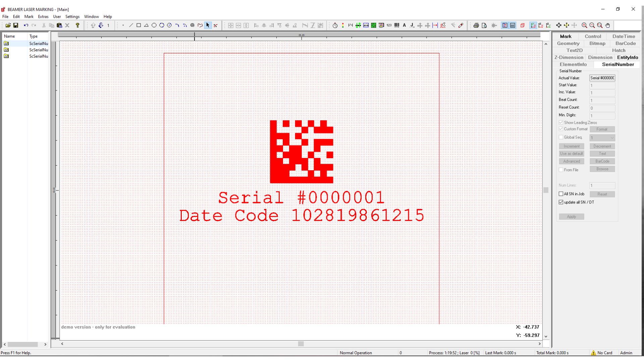Click the Start Value input field
Image resolution: width=644 pixels, height=362 pixels.
pos(602,85)
